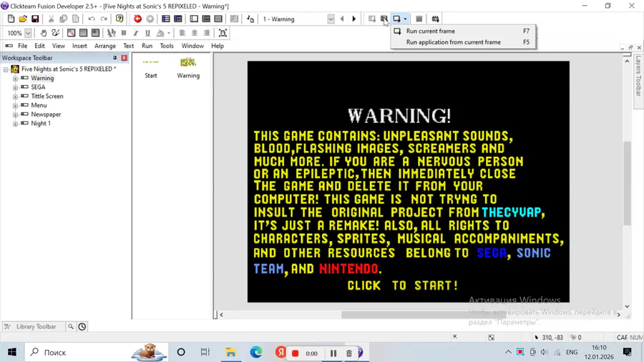This screenshot has width=644, height=362.
Task: Click the Windows search box Поиск
Action: [97, 352]
